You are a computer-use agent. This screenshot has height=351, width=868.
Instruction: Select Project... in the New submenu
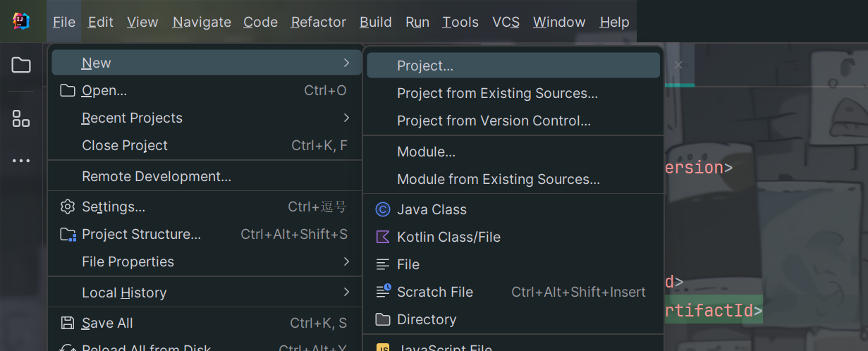click(x=425, y=66)
